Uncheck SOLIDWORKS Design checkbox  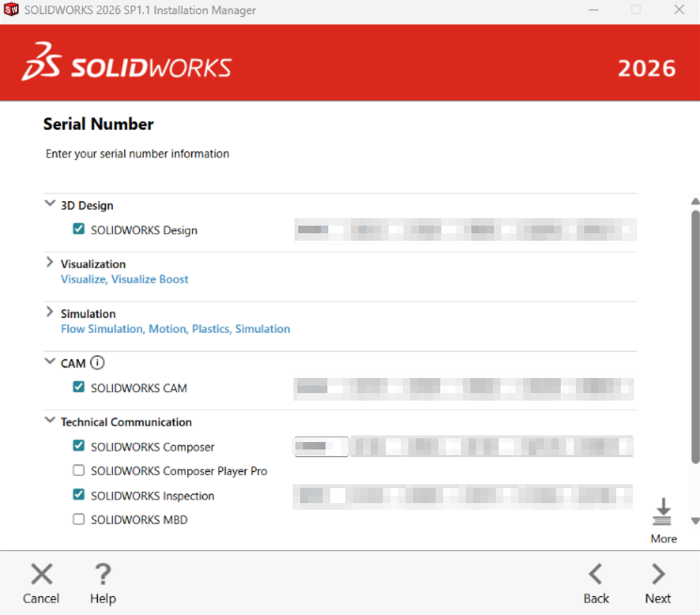tap(79, 229)
